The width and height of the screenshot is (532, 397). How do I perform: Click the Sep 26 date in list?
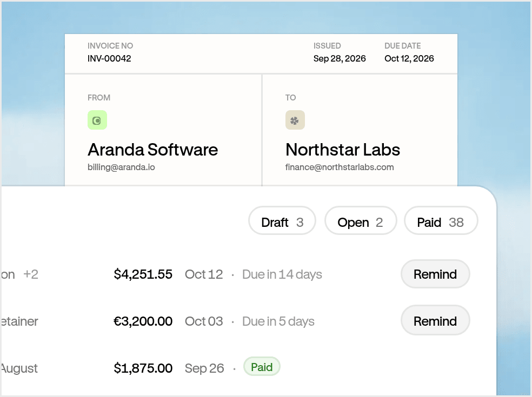(x=204, y=368)
